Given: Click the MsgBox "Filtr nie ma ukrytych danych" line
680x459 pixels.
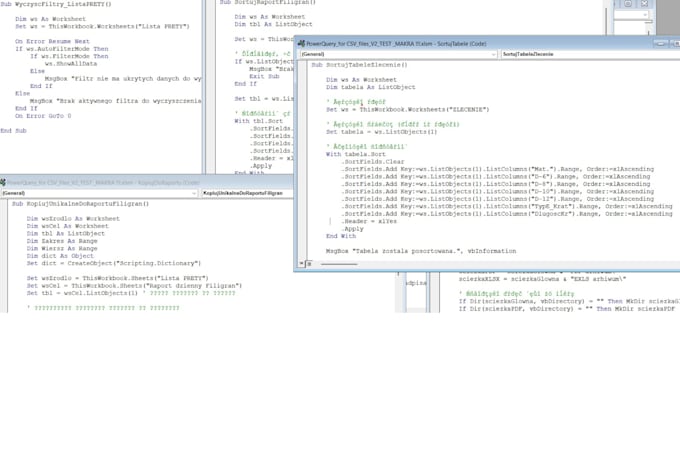Looking at the screenshot, I should 123,79.
